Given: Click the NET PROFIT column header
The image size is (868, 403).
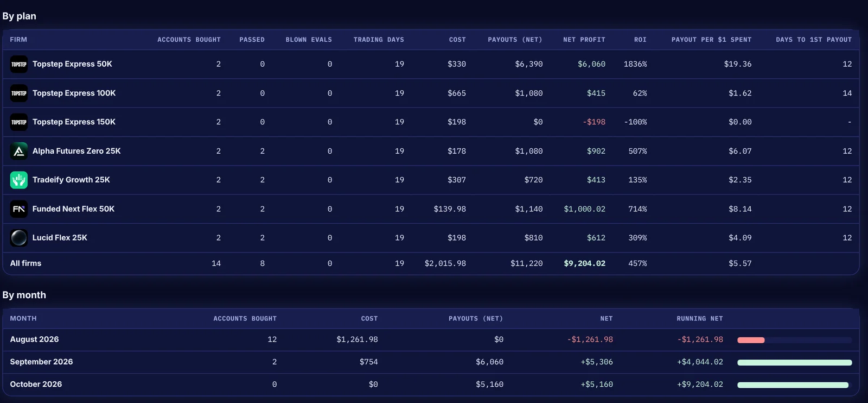Looking at the screenshot, I should click(584, 40).
